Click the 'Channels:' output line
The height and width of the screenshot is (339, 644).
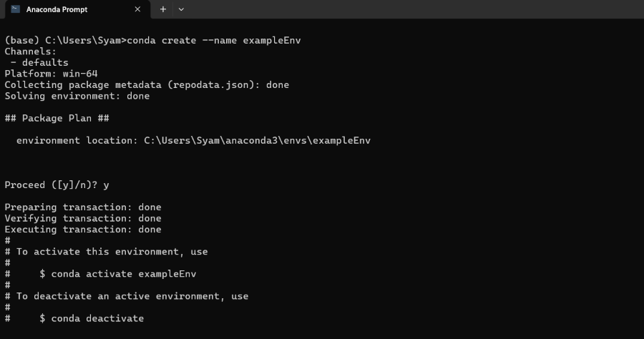pyautogui.click(x=30, y=51)
